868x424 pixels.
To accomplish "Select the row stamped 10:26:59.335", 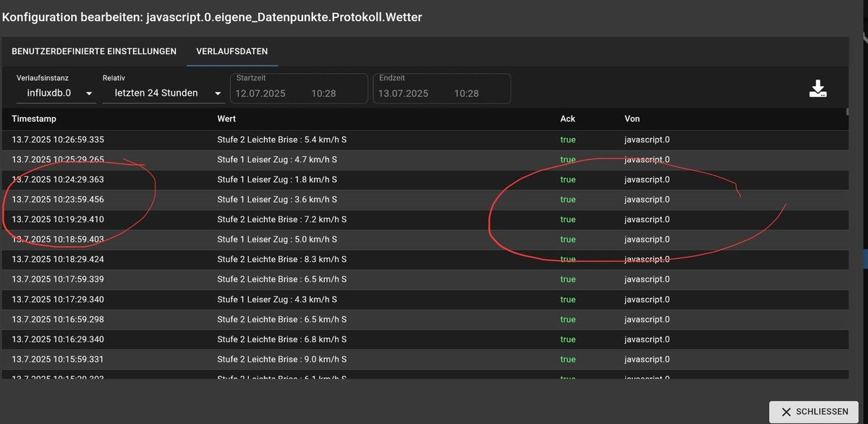I will point(58,140).
